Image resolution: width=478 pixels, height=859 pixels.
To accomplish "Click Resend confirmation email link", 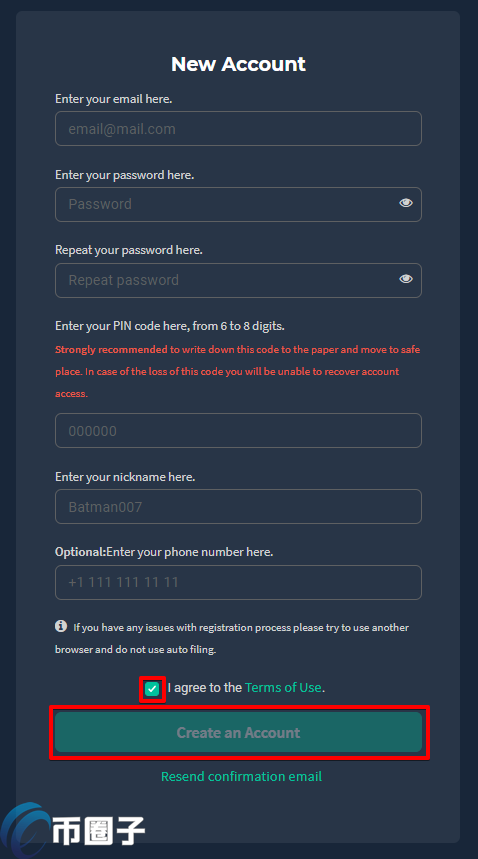I will (241, 776).
